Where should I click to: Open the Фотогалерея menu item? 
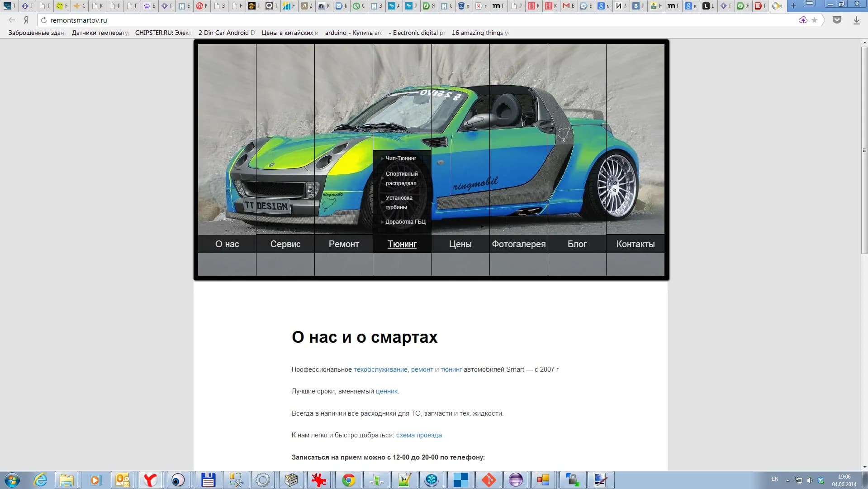click(518, 244)
